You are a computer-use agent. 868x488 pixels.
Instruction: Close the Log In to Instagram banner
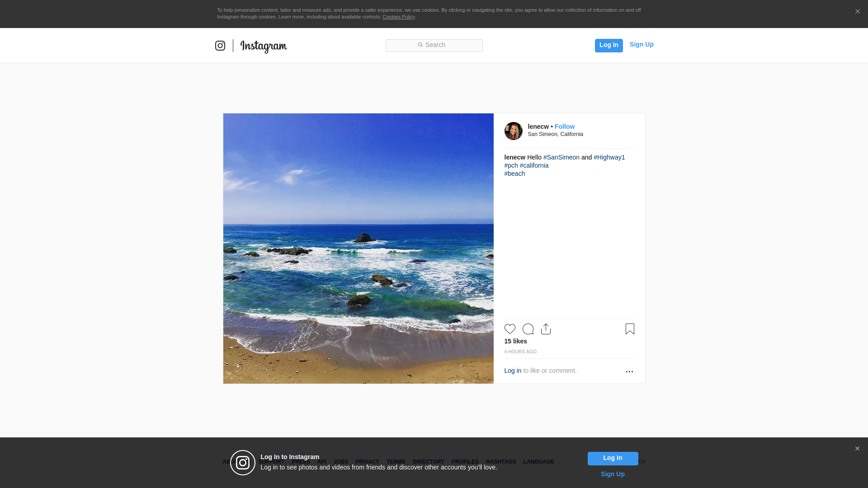(857, 449)
